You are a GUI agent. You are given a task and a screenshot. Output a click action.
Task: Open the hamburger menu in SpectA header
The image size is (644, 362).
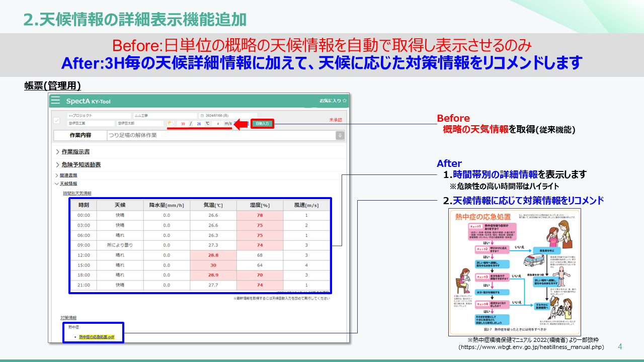coord(56,101)
